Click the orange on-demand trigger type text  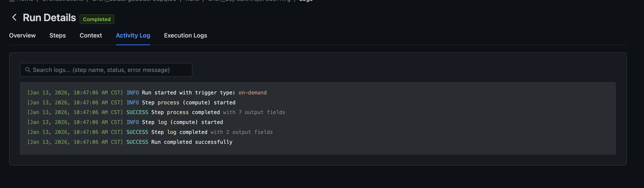click(x=252, y=93)
